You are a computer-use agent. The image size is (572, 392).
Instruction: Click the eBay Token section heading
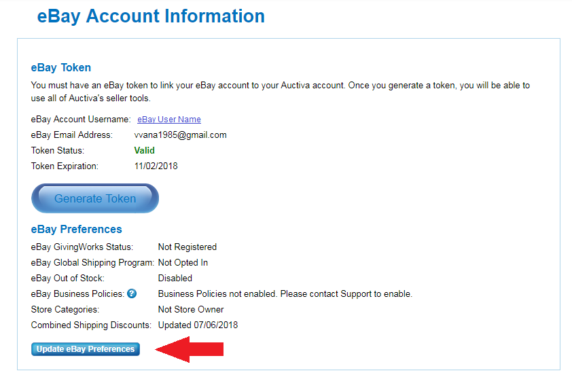click(61, 67)
